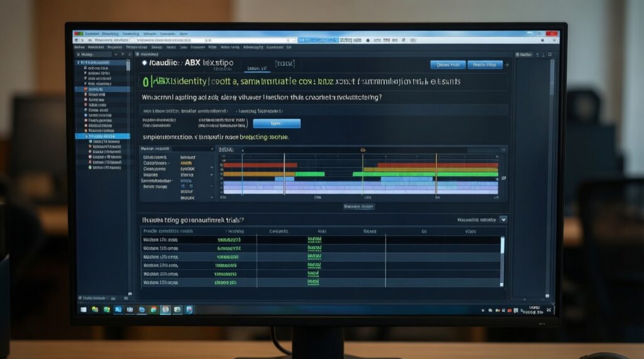Image resolution: width=644 pixels, height=359 pixels.
Task: Click the red traffic-light icon in title bar corner
Action: click(x=78, y=33)
